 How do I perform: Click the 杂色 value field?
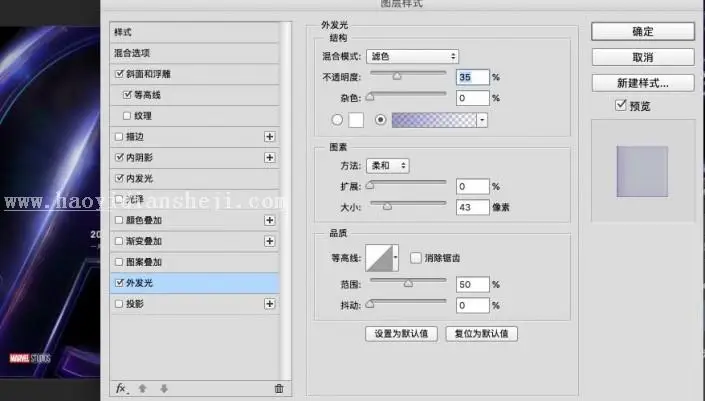point(473,98)
